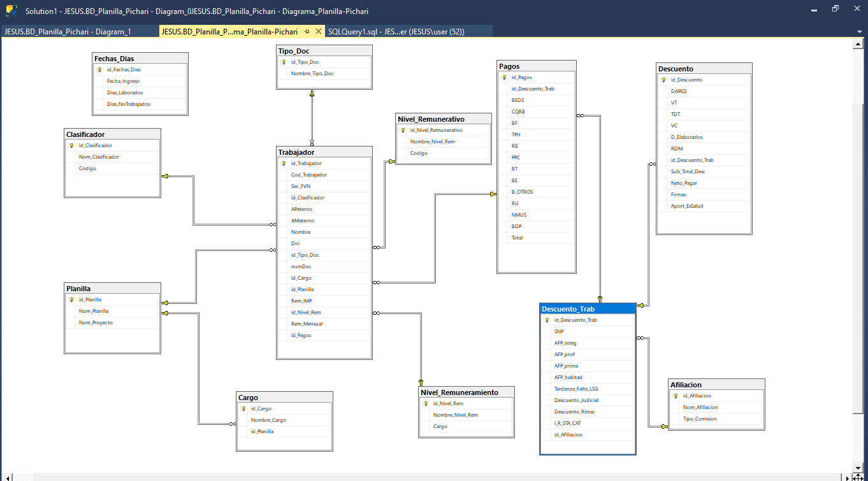The image size is (868, 481).
Task: Select the Rem_Mensual column in Trabajador
Action: (x=307, y=324)
